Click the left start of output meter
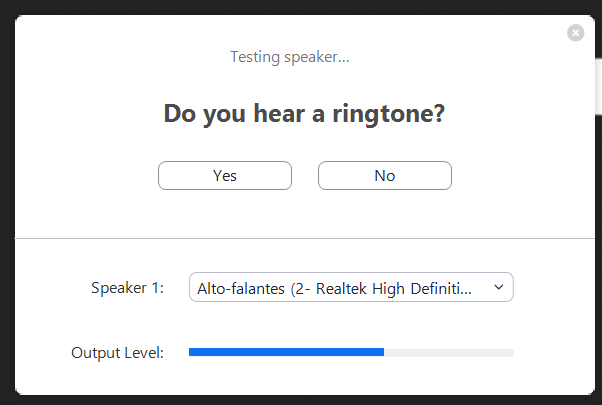The image size is (602, 405). point(191,352)
